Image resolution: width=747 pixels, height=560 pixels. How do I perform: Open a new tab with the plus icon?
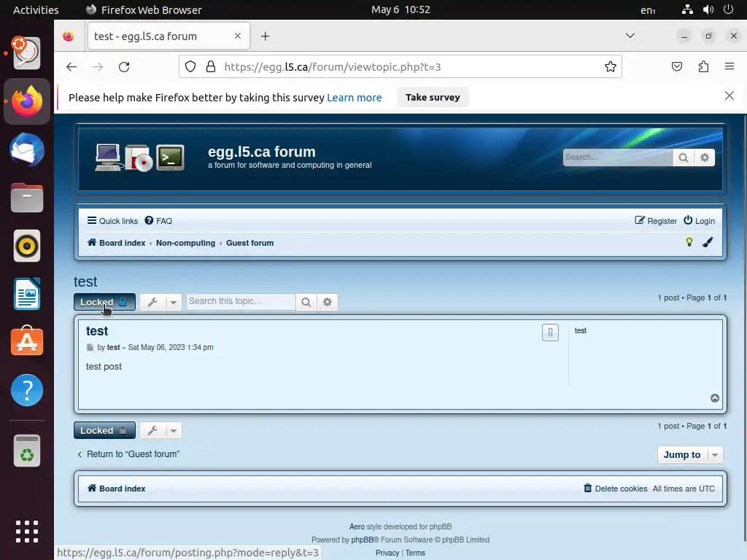266,36
